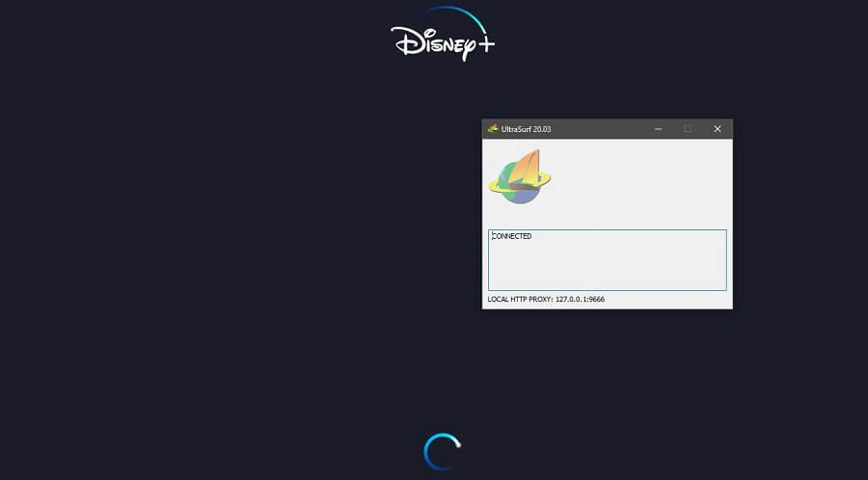The height and width of the screenshot is (480, 868).
Task: Click the disabled maximize button in UltraSurf
Action: tap(688, 129)
